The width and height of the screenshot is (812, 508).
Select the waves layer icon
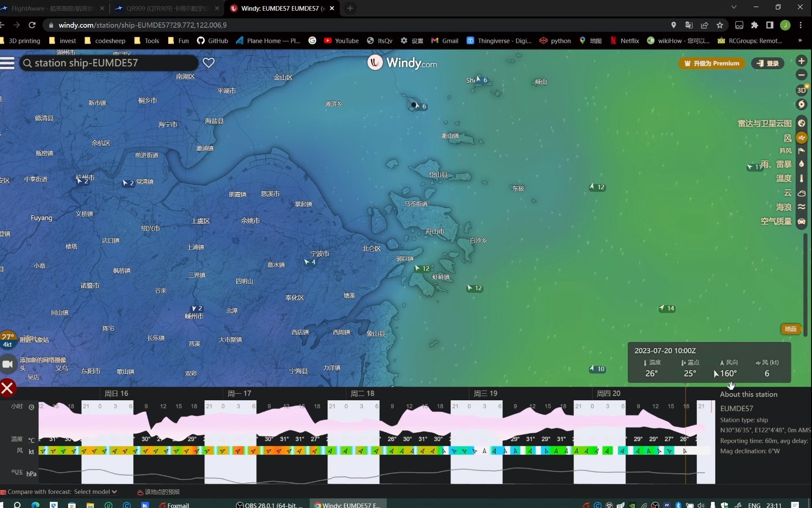point(802,207)
